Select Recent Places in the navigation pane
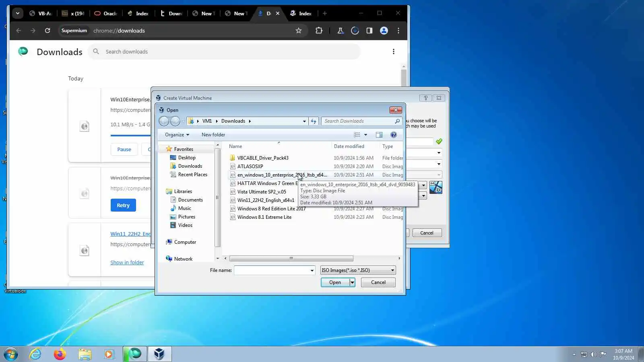 (192, 175)
